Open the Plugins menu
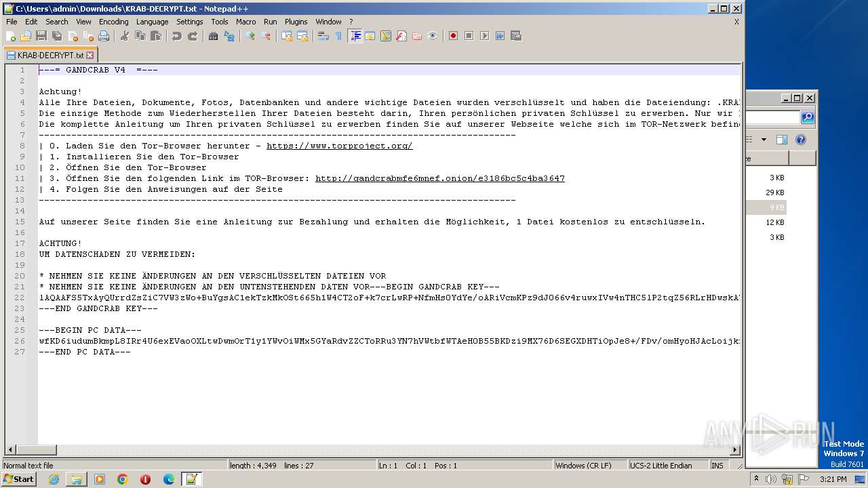Screen dimensions: 868x488 click(x=296, y=22)
